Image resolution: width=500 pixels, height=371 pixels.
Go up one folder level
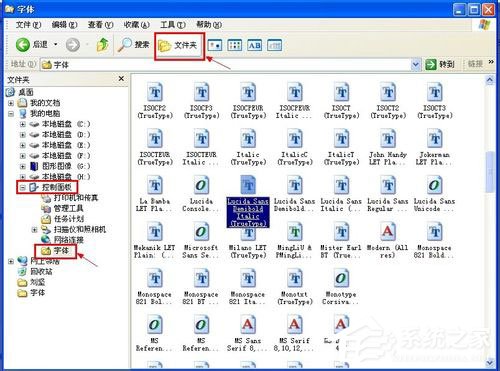click(x=103, y=45)
